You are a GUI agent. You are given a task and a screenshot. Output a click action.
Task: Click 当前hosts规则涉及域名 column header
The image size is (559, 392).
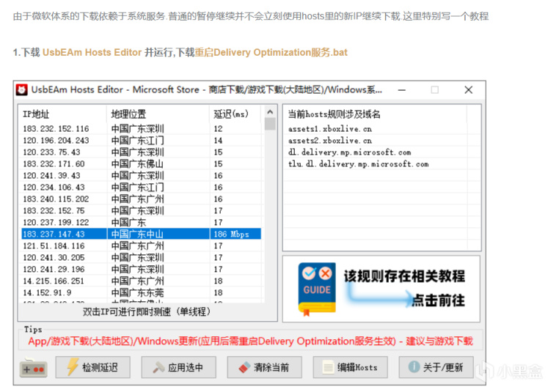pyautogui.click(x=376, y=114)
